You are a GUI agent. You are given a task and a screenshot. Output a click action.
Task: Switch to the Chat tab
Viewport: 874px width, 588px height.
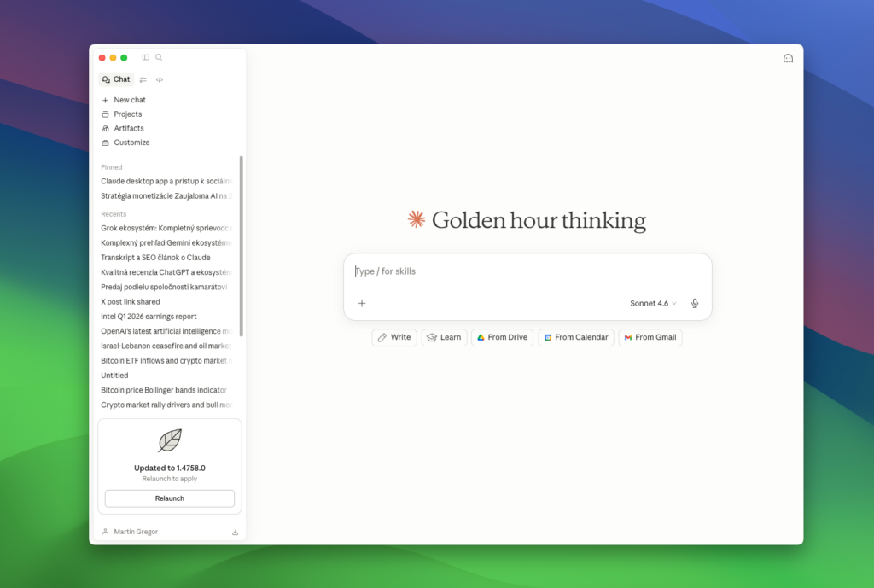116,79
